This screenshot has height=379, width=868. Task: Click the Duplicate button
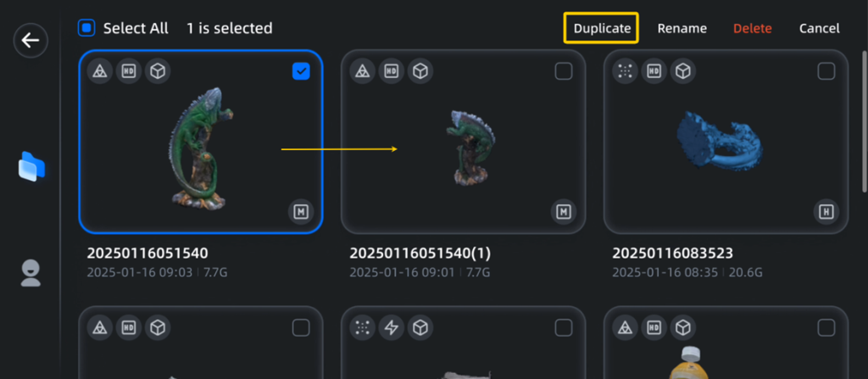[x=602, y=28]
